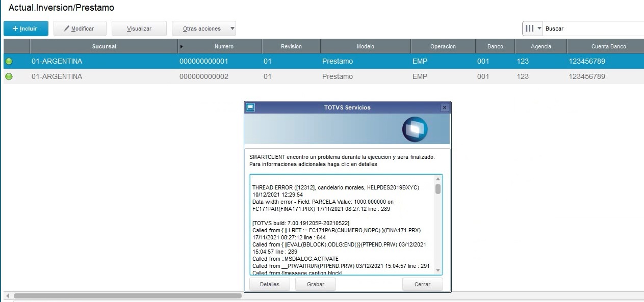Click the EMP cell in row 000000000002

(420, 76)
